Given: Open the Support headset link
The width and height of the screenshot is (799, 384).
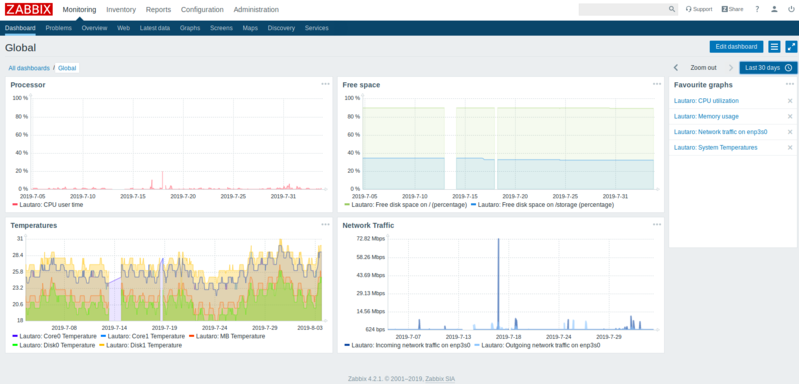Looking at the screenshot, I should tap(699, 9).
